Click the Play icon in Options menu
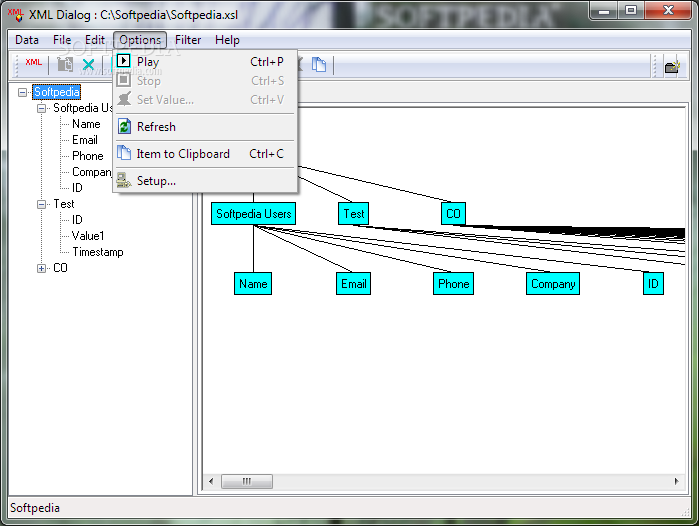The width and height of the screenshot is (699, 526). point(123,61)
